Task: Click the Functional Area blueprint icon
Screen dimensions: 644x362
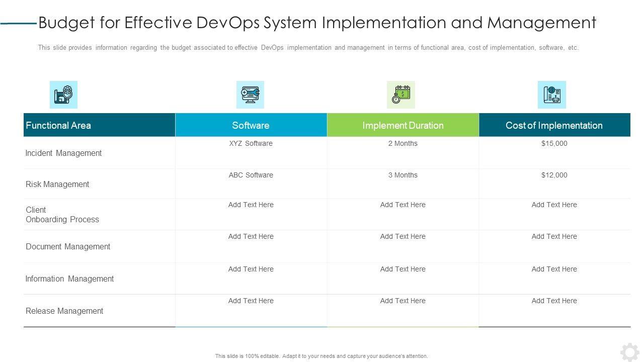Action: [63, 95]
